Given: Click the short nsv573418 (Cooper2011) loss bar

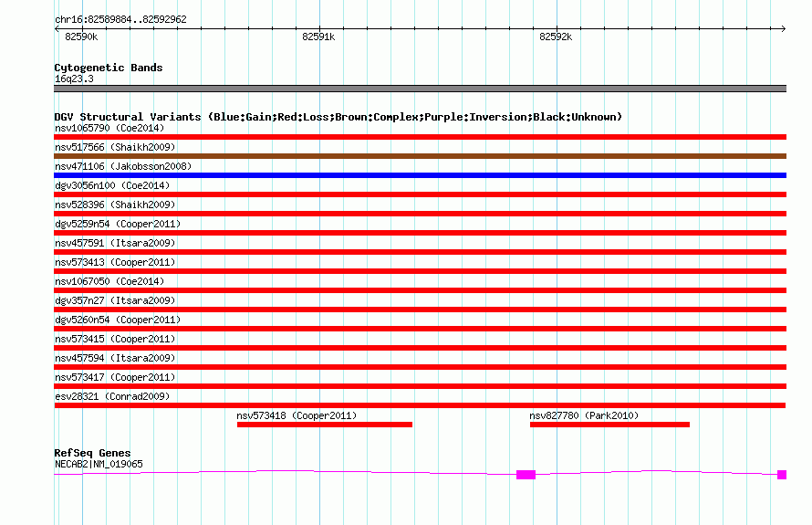Looking at the screenshot, I should 325,425.
